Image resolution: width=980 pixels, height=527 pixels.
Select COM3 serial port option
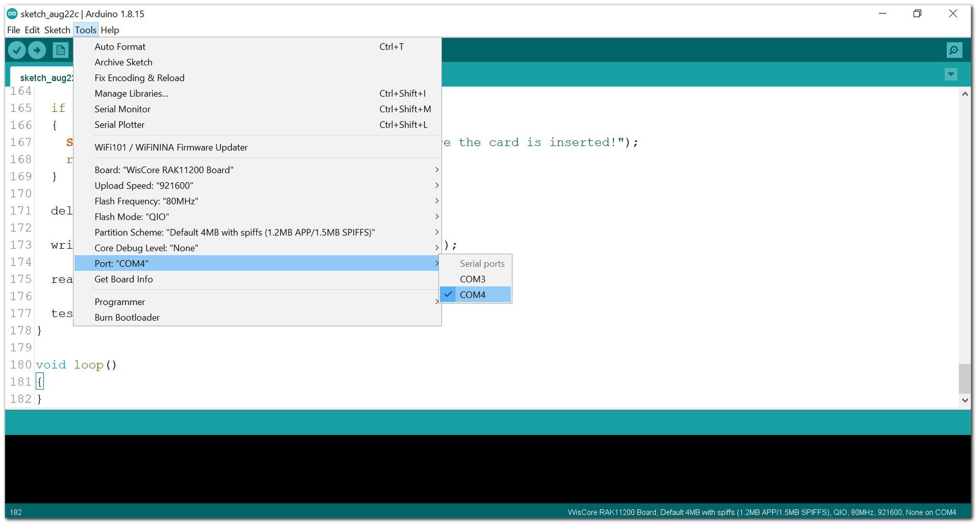tap(475, 279)
